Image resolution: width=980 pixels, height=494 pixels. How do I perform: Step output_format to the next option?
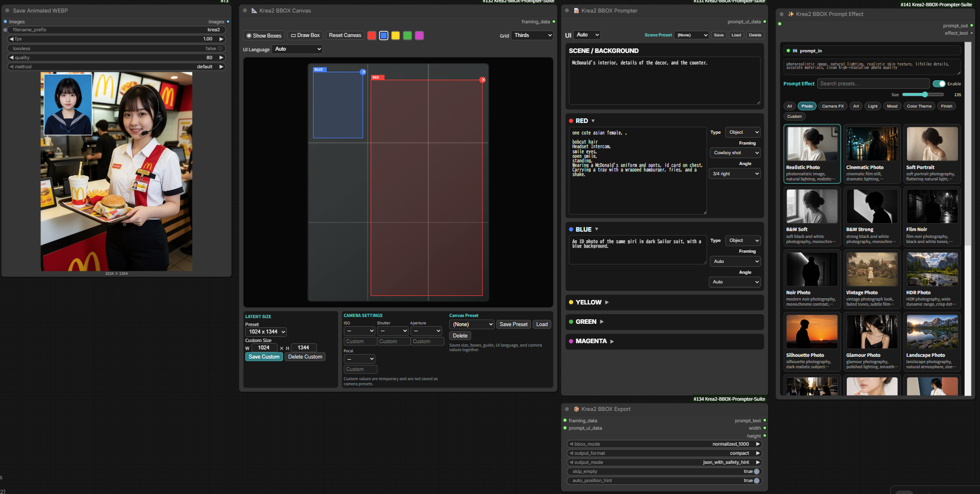tap(757, 453)
